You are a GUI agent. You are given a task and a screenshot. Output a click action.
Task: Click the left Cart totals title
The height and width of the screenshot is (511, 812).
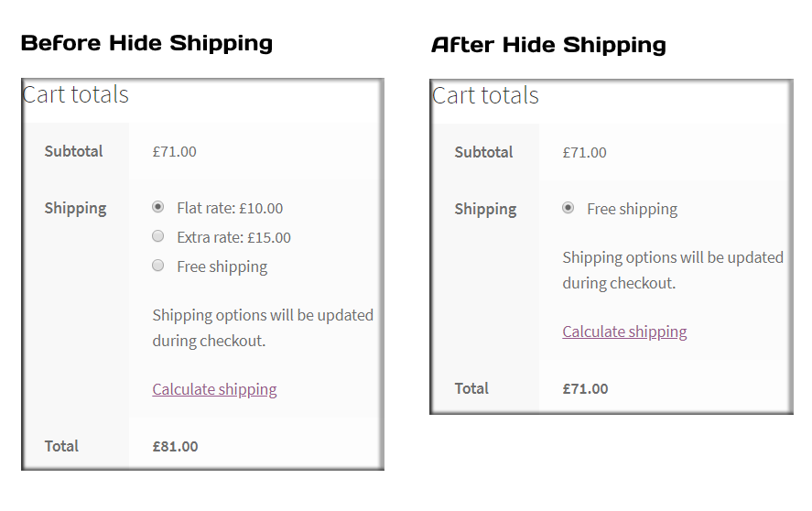(x=76, y=94)
